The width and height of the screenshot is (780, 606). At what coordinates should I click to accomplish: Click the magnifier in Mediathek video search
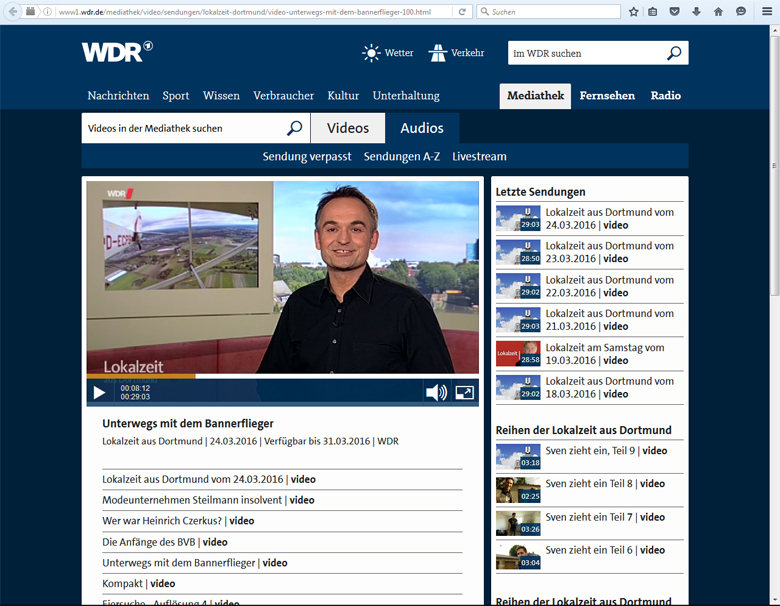coord(294,128)
